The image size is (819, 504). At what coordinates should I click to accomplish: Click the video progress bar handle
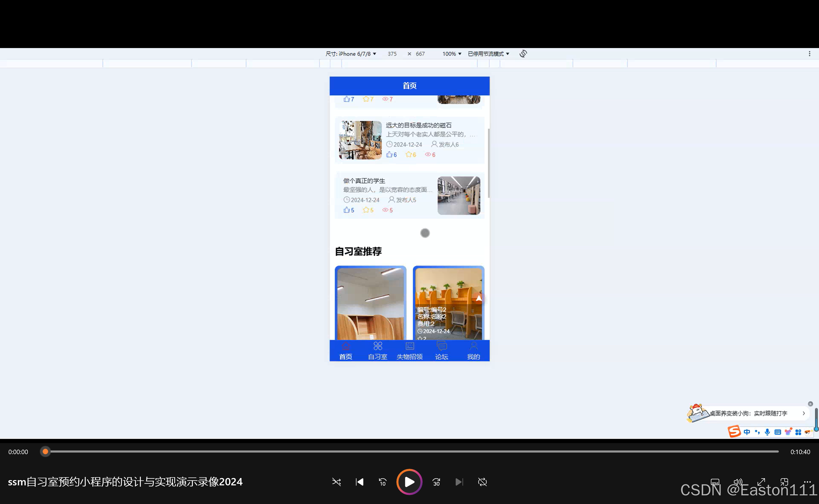pyautogui.click(x=45, y=452)
